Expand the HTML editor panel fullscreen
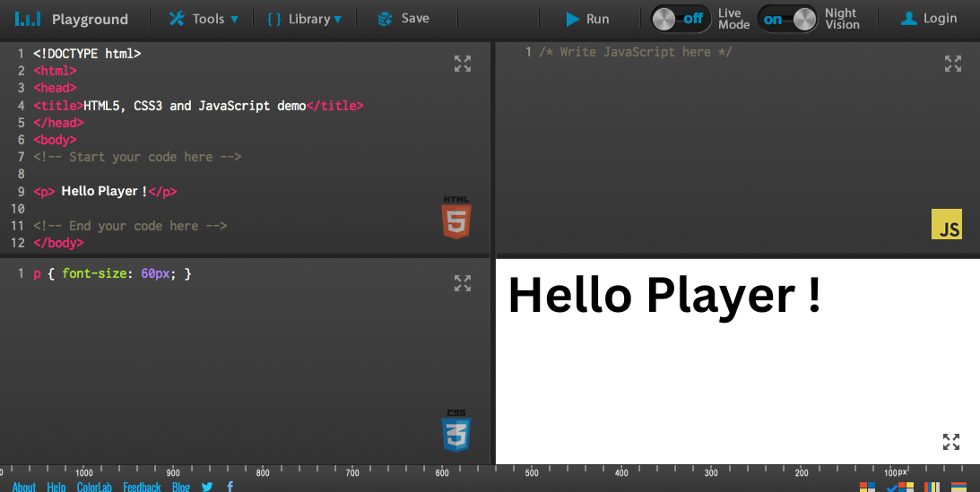This screenshot has height=492, width=980. pos(463,64)
